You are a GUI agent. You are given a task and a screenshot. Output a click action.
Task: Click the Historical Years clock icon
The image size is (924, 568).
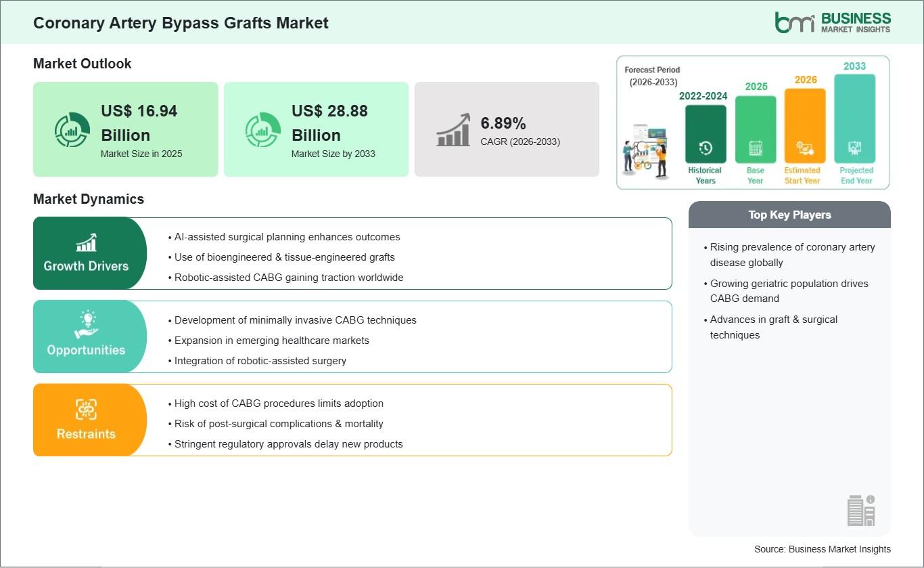coord(705,148)
